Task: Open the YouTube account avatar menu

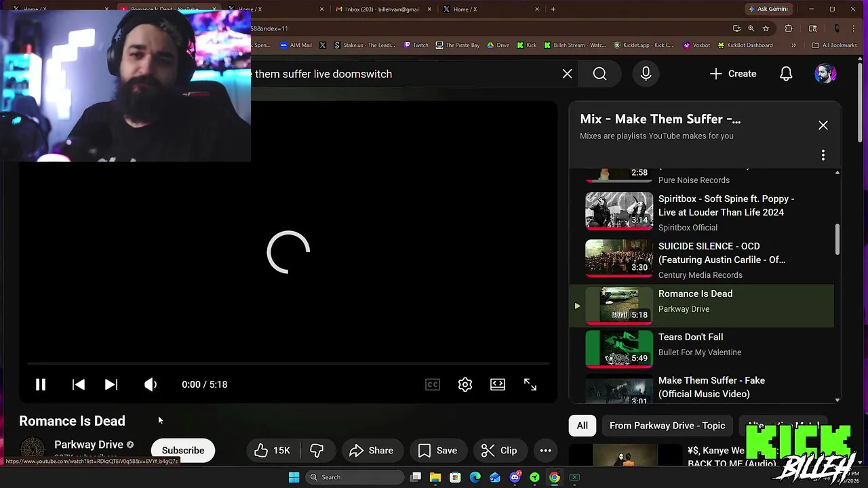Action: 825,74
